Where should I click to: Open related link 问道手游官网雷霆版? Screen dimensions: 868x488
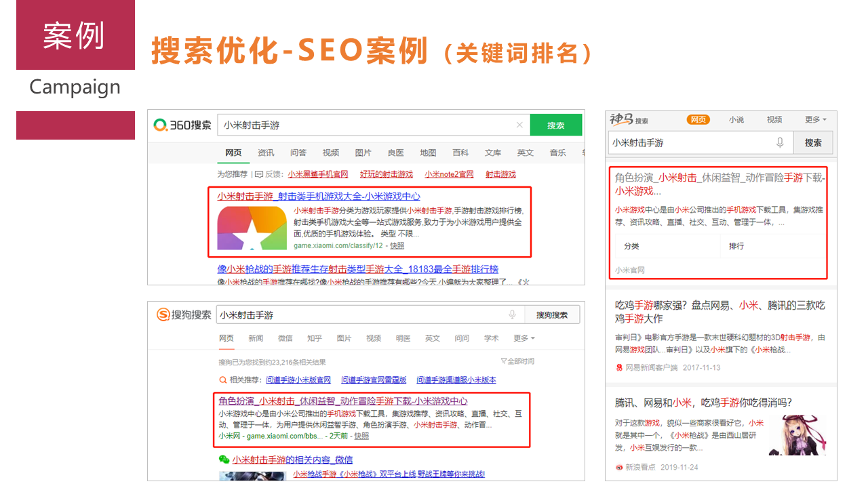(374, 380)
